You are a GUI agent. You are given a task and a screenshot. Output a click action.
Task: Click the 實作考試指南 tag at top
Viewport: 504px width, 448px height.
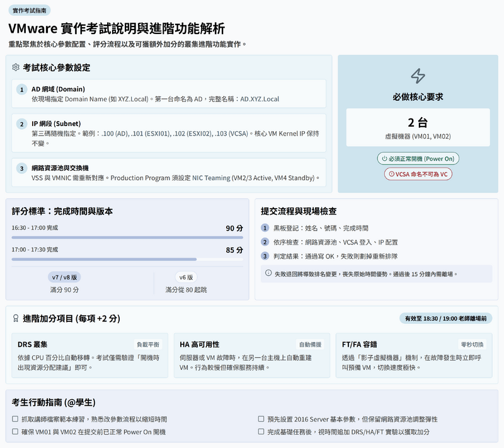pos(29,10)
